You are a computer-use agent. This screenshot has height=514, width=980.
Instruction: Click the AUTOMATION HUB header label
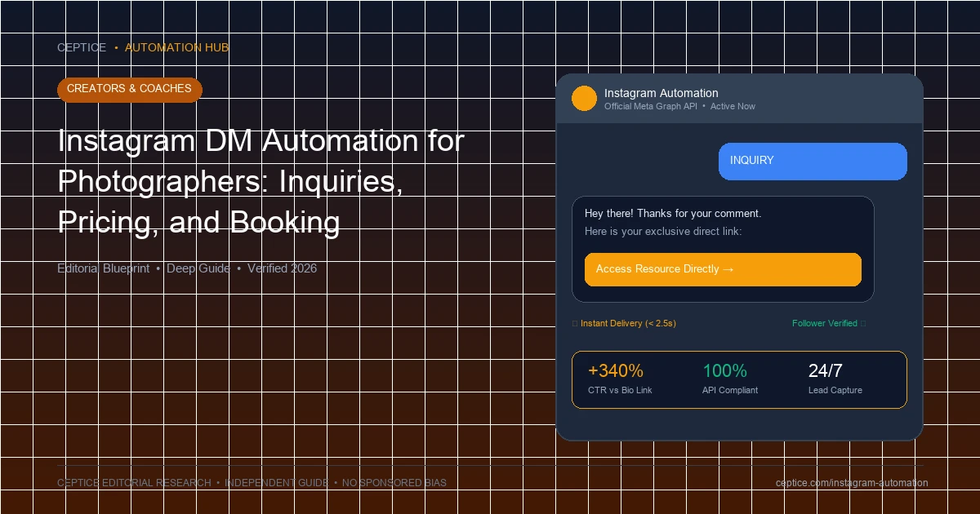click(x=176, y=47)
